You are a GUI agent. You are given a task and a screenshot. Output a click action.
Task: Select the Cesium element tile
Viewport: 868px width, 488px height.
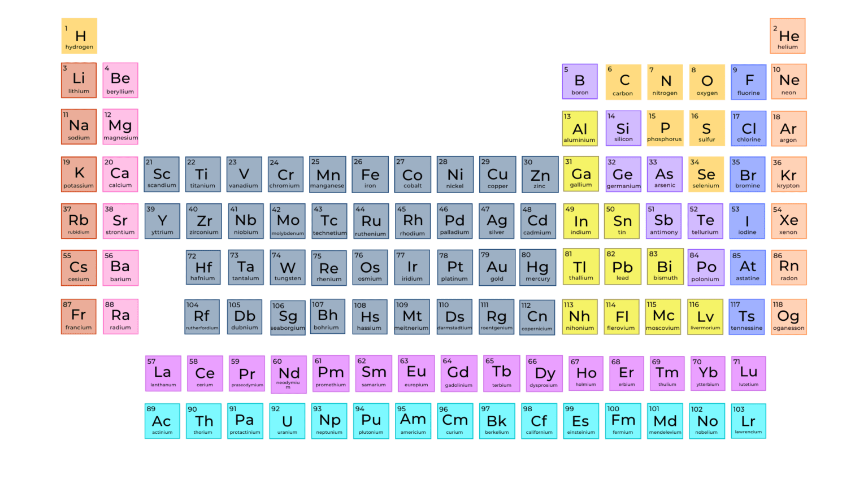click(79, 268)
